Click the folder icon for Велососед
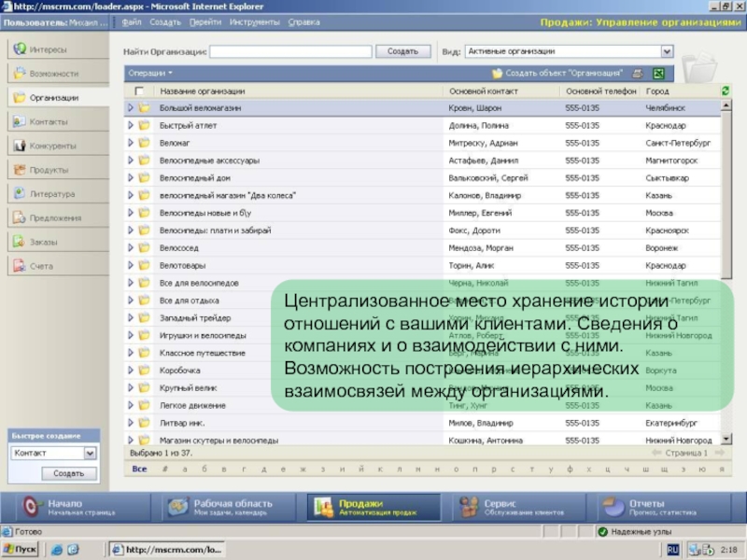The height and width of the screenshot is (560, 747). click(144, 247)
